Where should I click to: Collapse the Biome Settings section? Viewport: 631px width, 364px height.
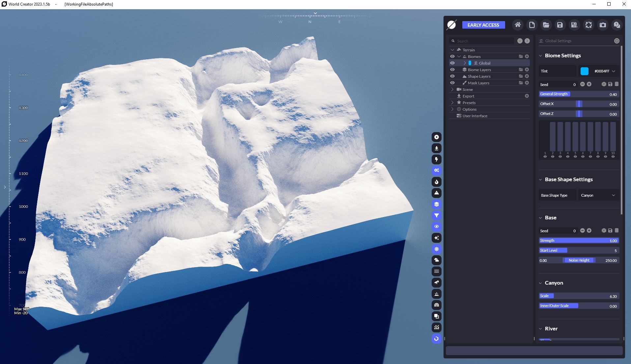[540, 56]
